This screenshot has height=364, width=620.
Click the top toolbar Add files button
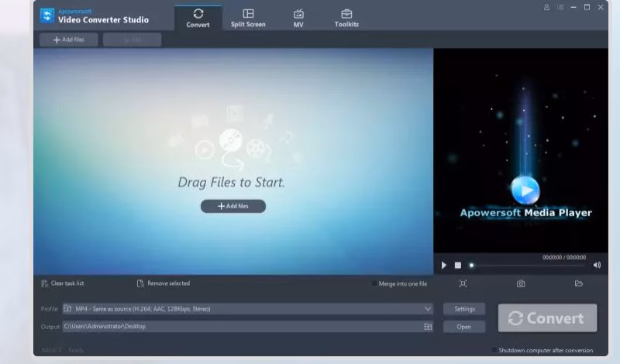pos(69,39)
